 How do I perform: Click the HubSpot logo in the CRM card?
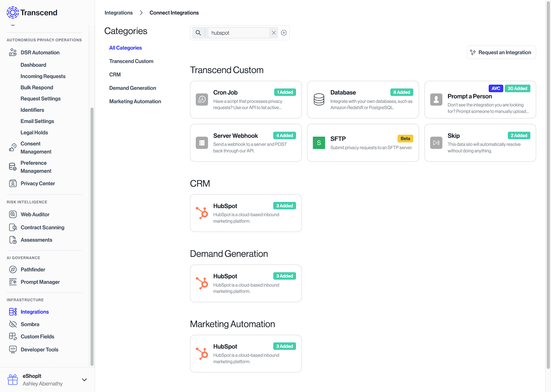coord(202,213)
